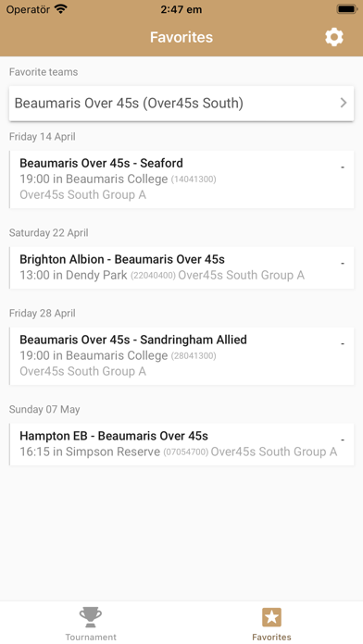Tap match number 07054700 in the Simpson Reserve row
The height and width of the screenshot is (644, 363).
tap(186, 452)
